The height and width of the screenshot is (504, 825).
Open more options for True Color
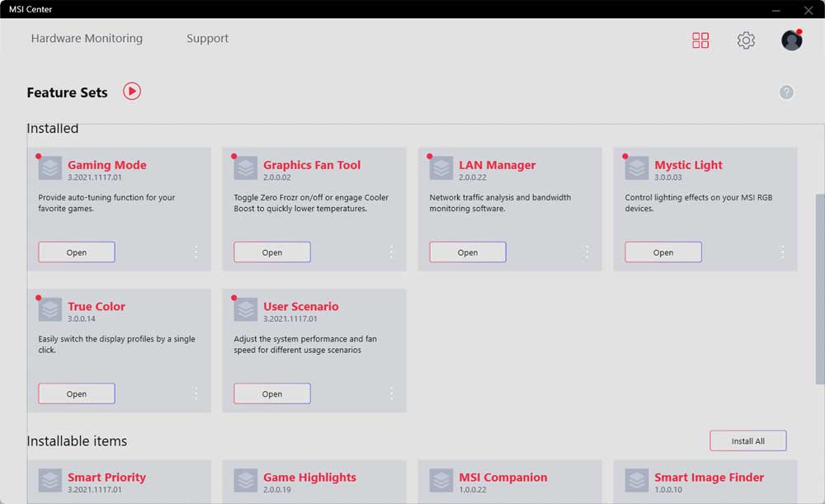196,393
